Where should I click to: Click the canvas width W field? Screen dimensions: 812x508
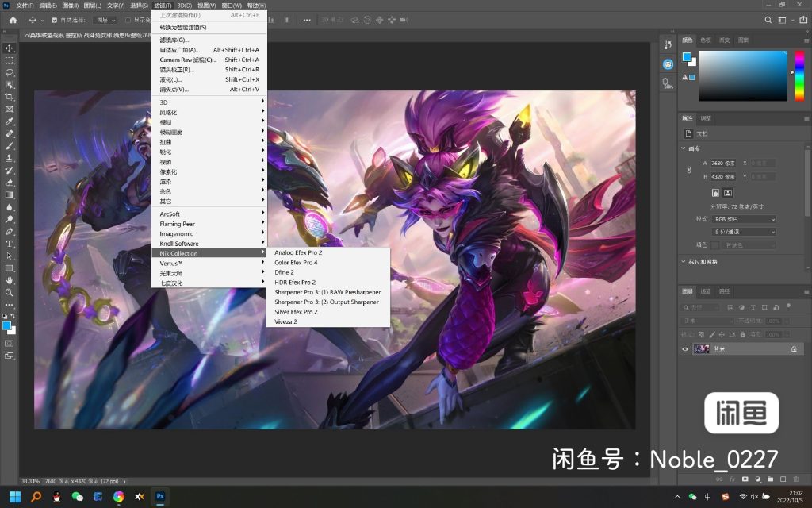pos(723,164)
